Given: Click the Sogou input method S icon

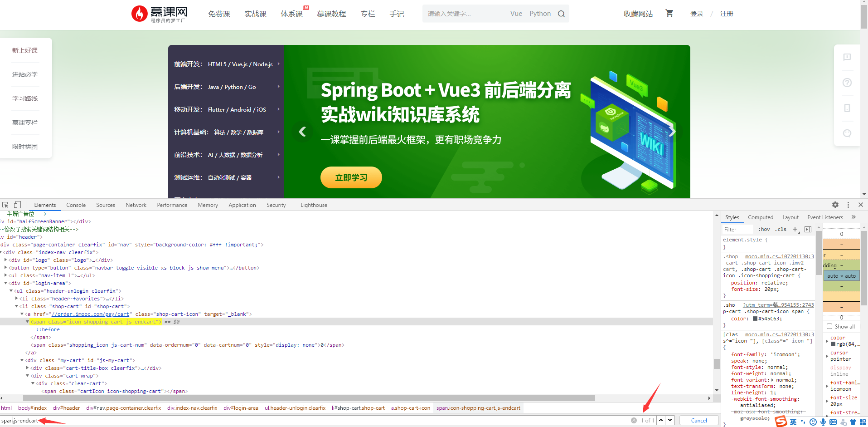Looking at the screenshot, I should pos(781,422).
